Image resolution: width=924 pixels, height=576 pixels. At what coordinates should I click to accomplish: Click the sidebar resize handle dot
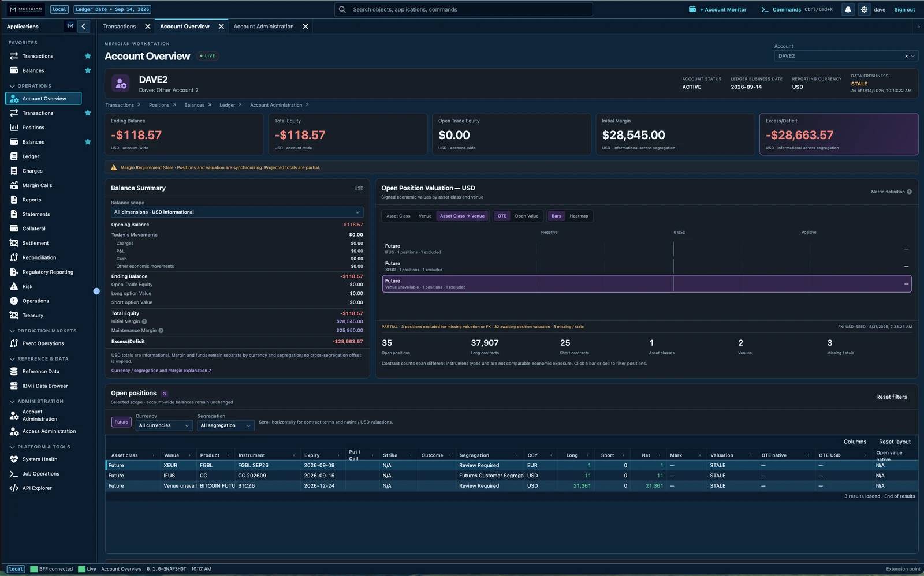click(96, 291)
